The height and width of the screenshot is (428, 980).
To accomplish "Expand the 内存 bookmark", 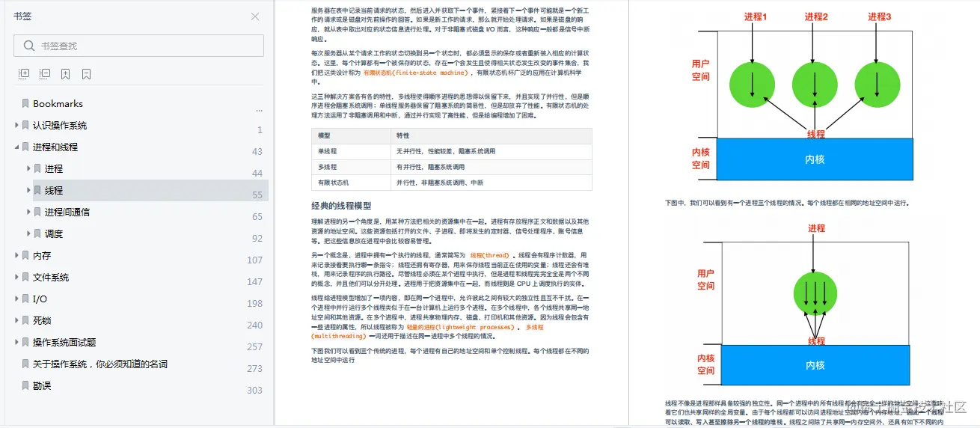I will coord(16,255).
